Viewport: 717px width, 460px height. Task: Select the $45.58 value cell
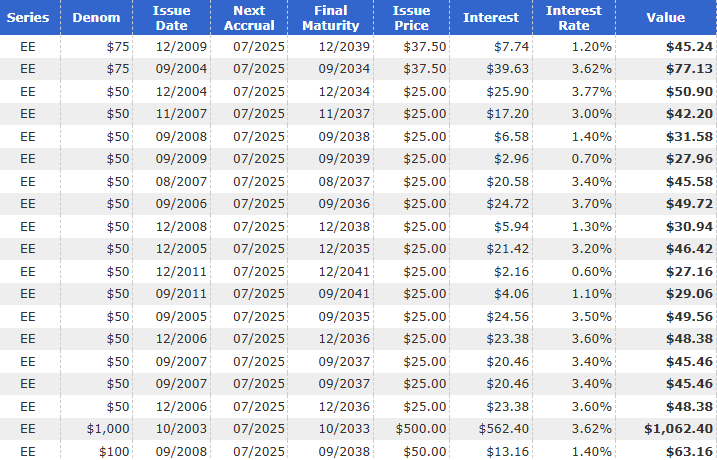(x=689, y=182)
